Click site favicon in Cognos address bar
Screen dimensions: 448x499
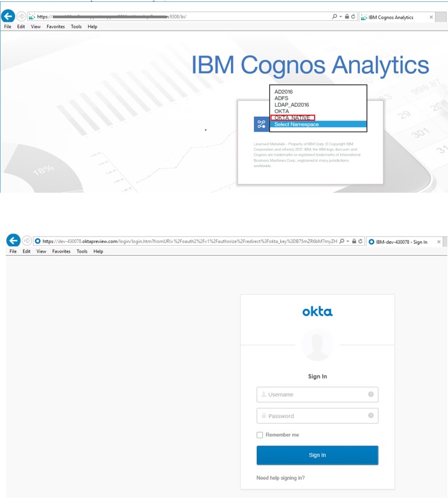(32, 17)
